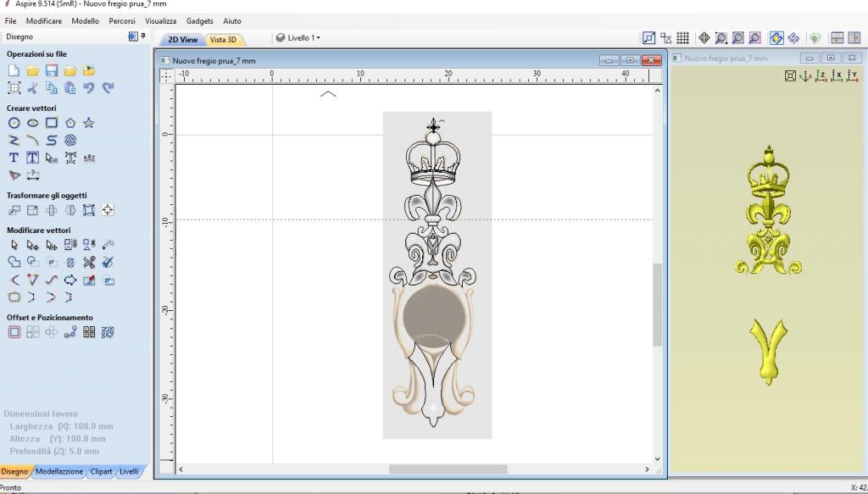The width and height of the screenshot is (868, 494).
Task: Open the Gadgets menu
Action: coord(200,20)
